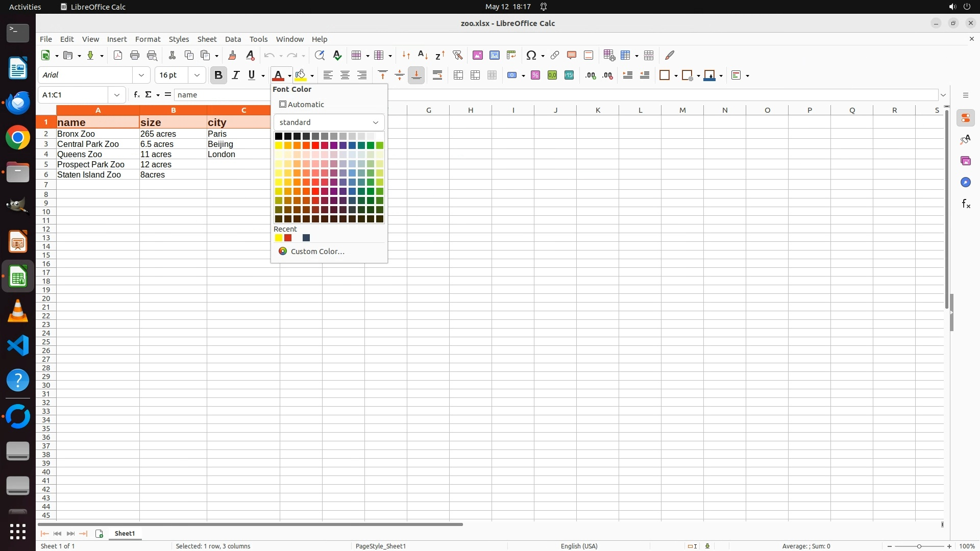Screen dimensions: 980x551
Task: Click the Wrap Text icon
Action: (x=437, y=76)
